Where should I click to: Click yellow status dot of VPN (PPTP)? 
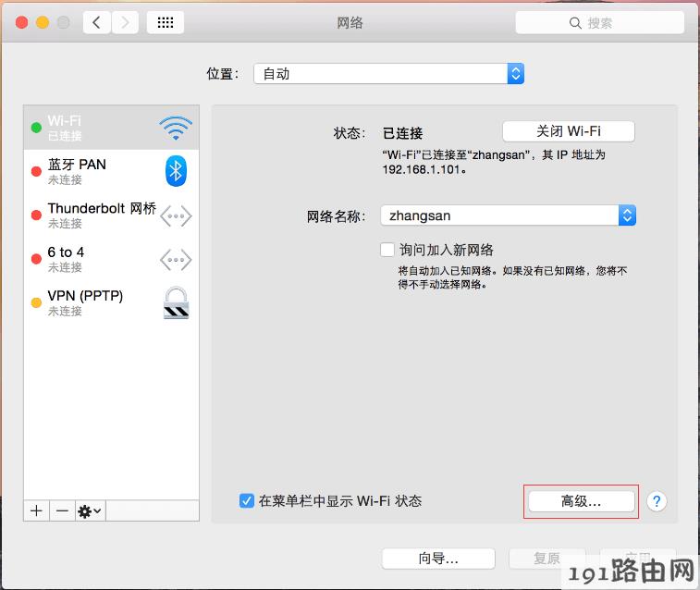(x=36, y=303)
